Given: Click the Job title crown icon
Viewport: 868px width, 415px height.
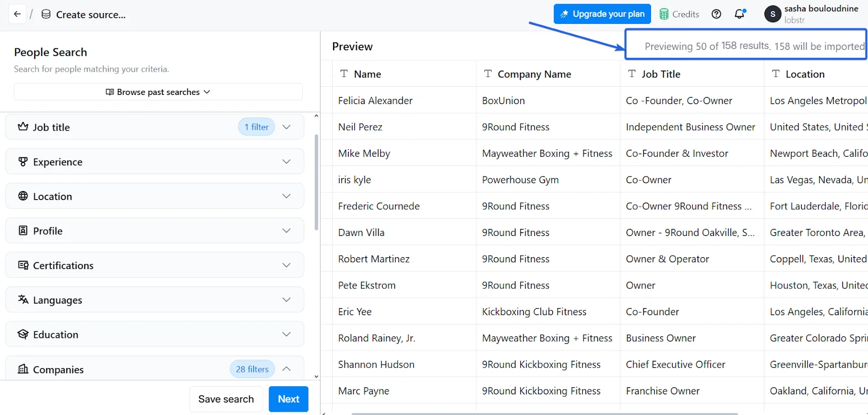Looking at the screenshot, I should pyautogui.click(x=23, y=126).
